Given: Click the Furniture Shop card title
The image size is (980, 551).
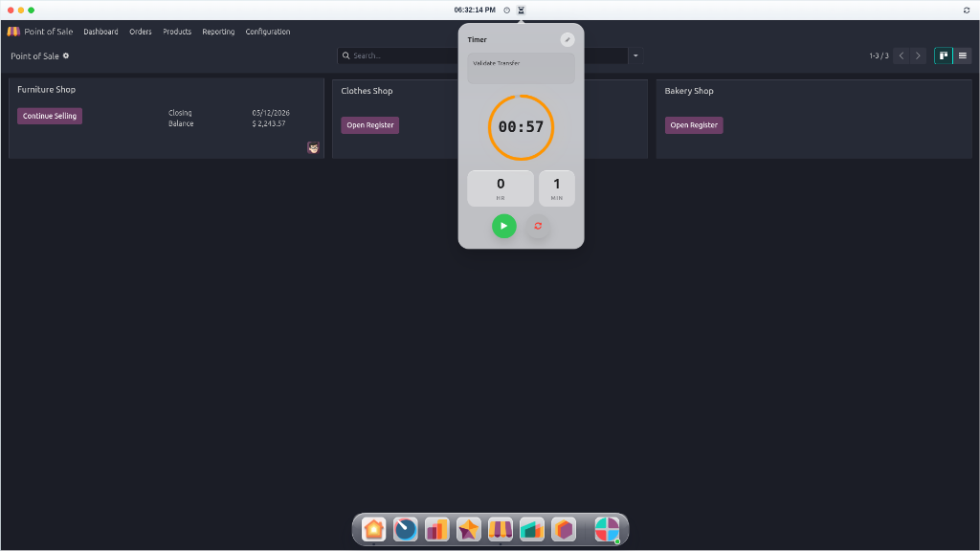Looking at the screenshot, I should (46, 89).
